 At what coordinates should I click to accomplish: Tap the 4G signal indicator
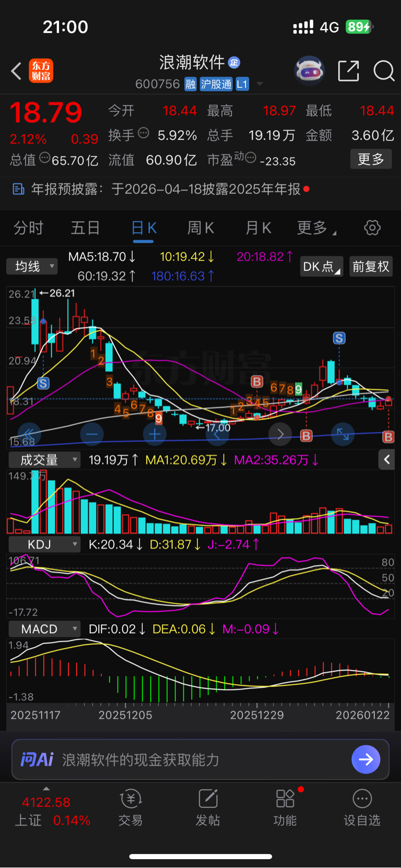[x=329, y=27]
